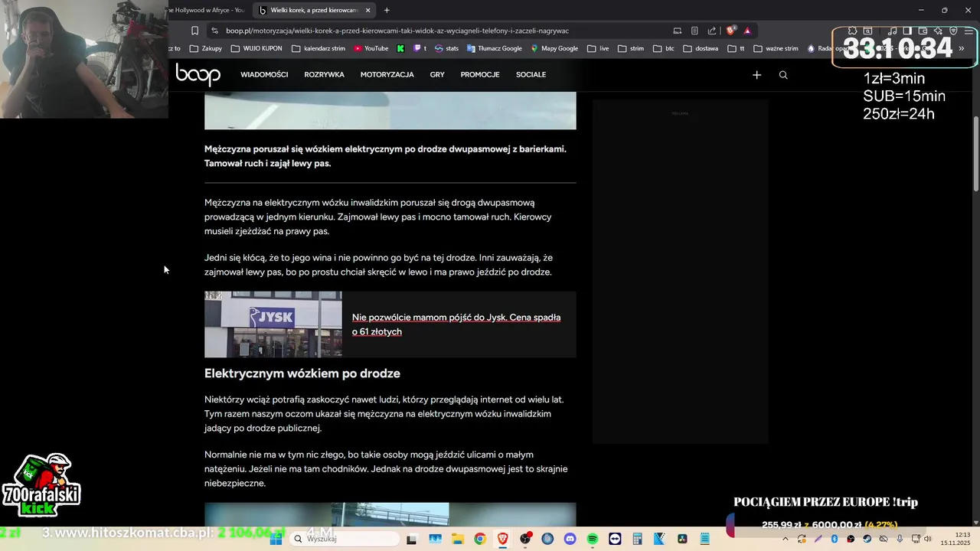
Task: Open the ważne strim bookmark folder
Action: click(x=776, y=48)
